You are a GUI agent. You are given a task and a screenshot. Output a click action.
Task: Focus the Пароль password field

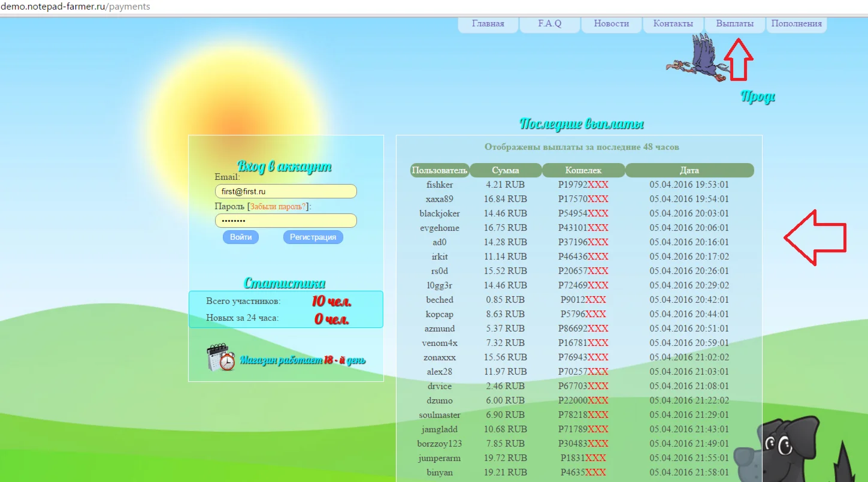click(x=286, y=221)
